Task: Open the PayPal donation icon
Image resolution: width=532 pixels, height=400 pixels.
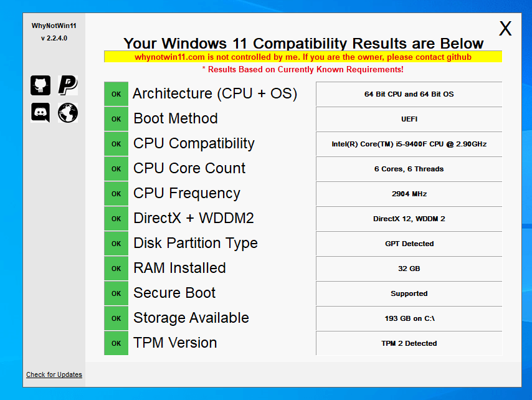Action: [67, 85]
